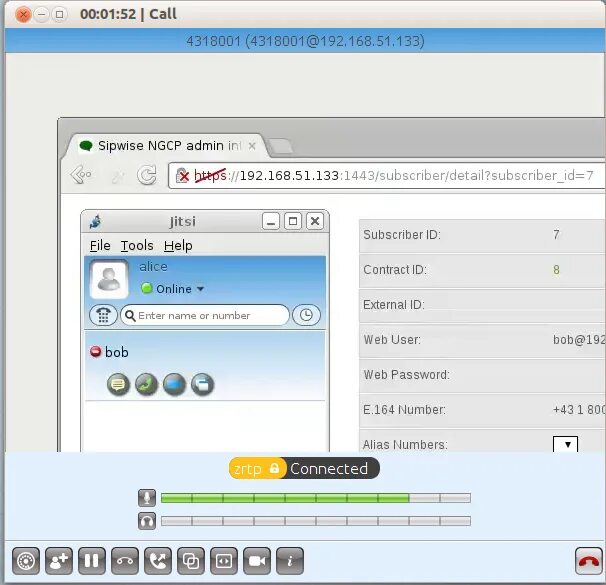Close the shared Jitsi window
Viewport: 606px width, 585px height.
315,221
